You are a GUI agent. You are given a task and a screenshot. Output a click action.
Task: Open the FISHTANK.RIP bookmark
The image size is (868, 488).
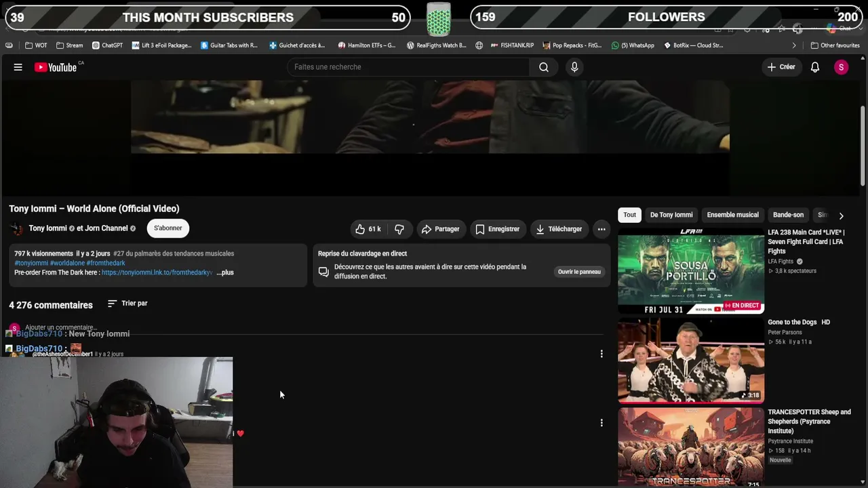coord(511,45)
